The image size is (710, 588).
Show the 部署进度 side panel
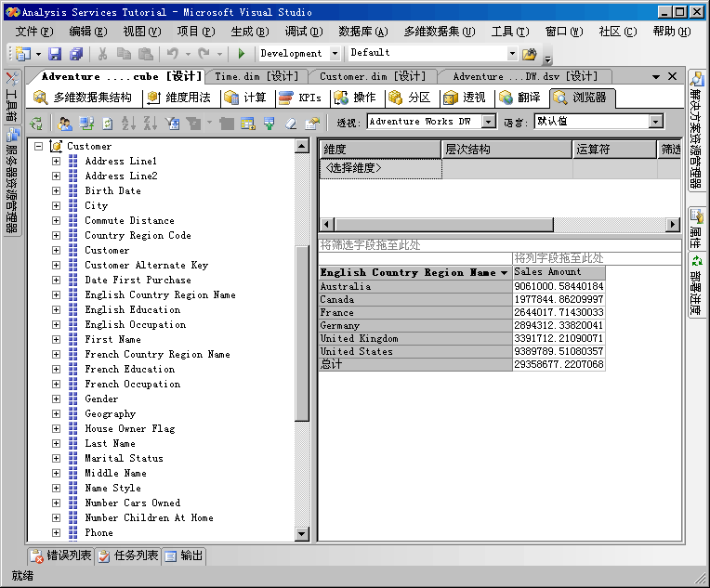698,286
